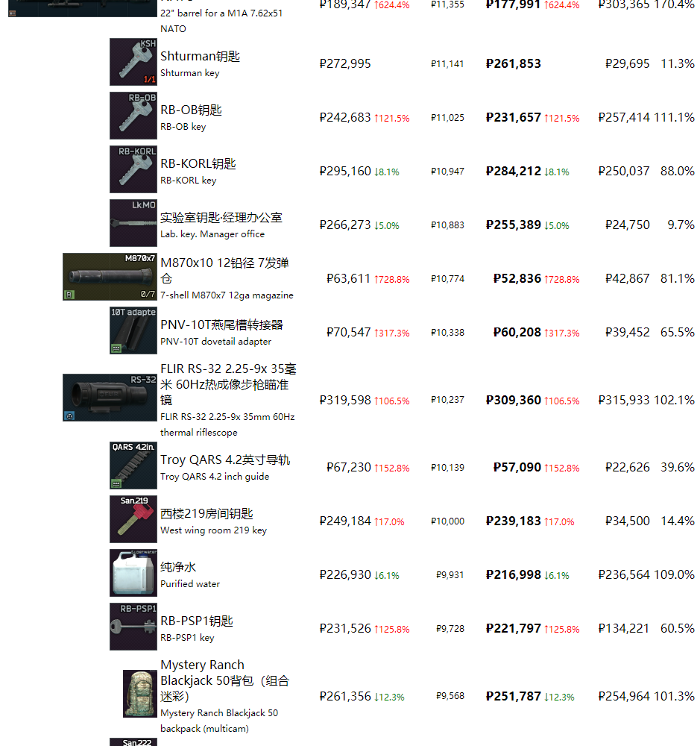This screenshot has height=746, width=700.
Task: Select the ₽242,683 RB-OB key price
Action: (x=345, y=118)
